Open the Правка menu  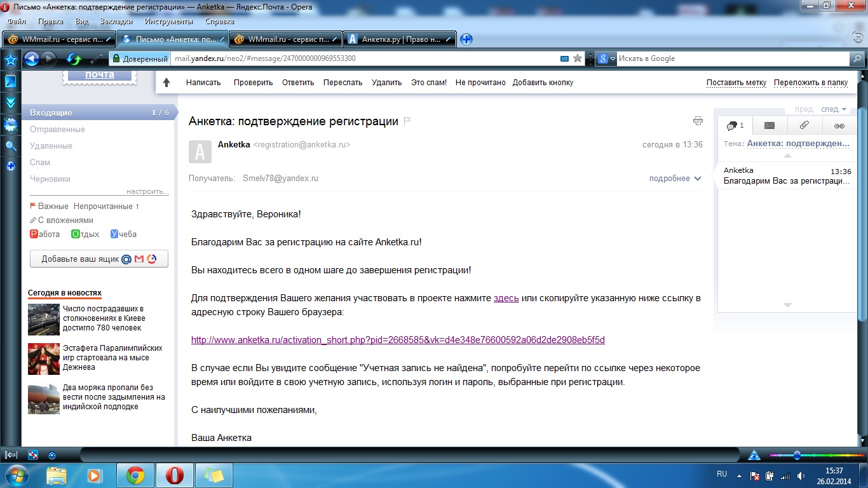(x=51, y=21)
